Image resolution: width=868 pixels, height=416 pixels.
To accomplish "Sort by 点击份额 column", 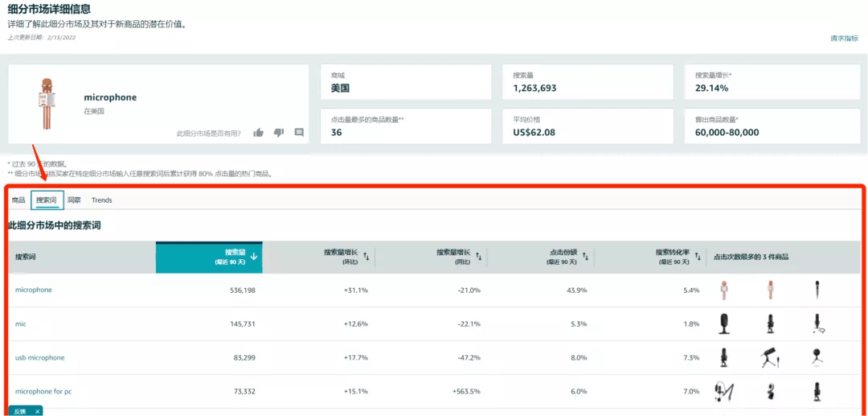I will [586, 257].
